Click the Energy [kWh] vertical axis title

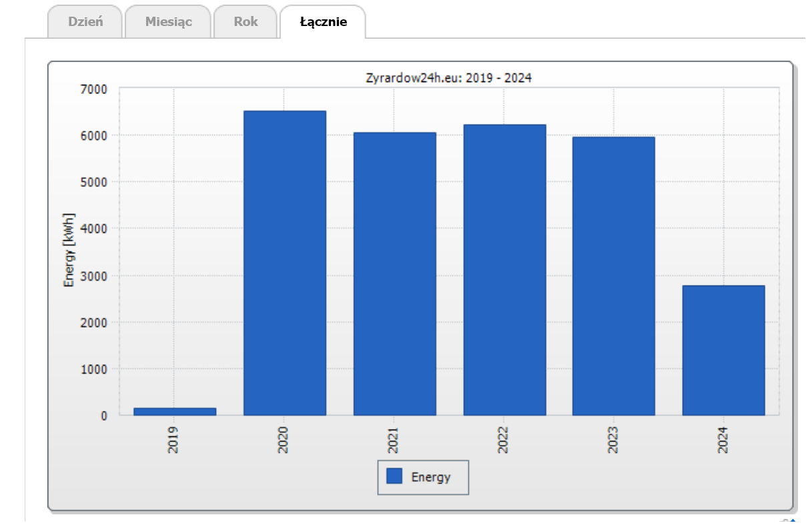coord(69,251)
